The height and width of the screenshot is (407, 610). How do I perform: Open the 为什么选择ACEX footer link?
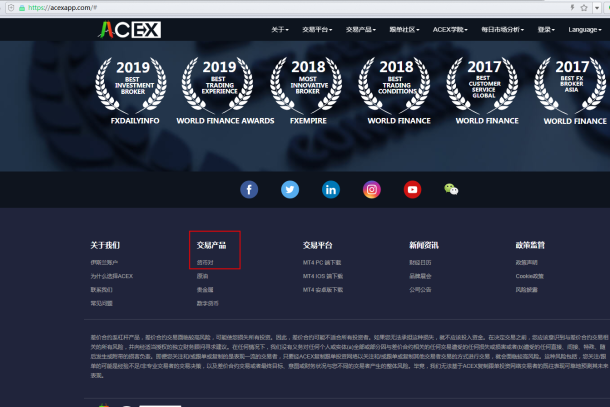pos(112,276)
